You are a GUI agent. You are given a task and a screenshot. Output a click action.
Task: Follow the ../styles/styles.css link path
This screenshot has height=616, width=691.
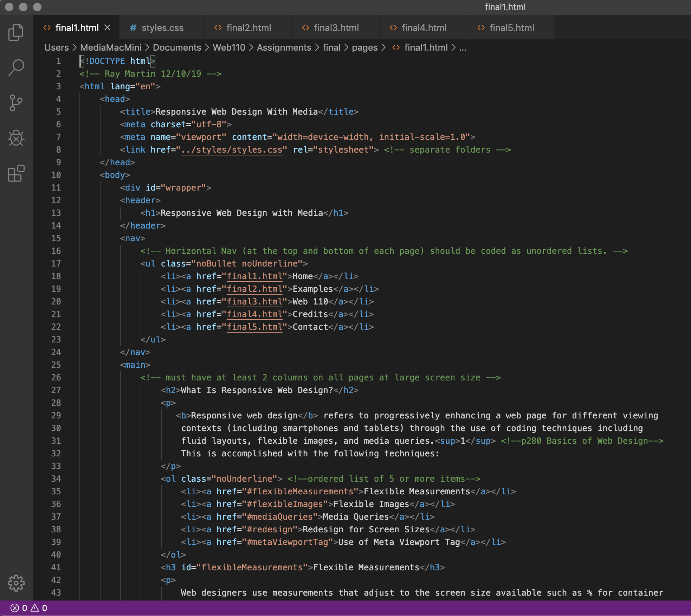[x=232, y=150]
